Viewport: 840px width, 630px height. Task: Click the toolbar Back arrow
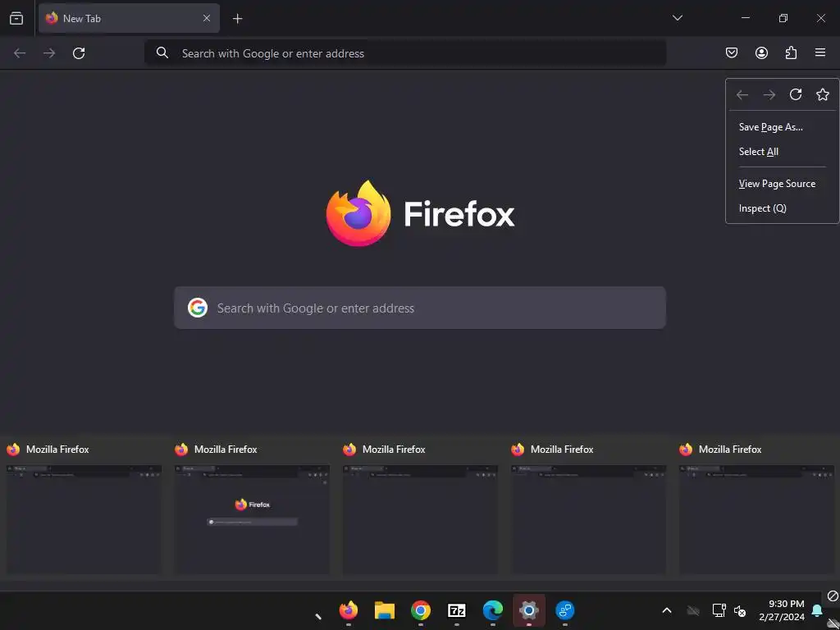point(20,53)
